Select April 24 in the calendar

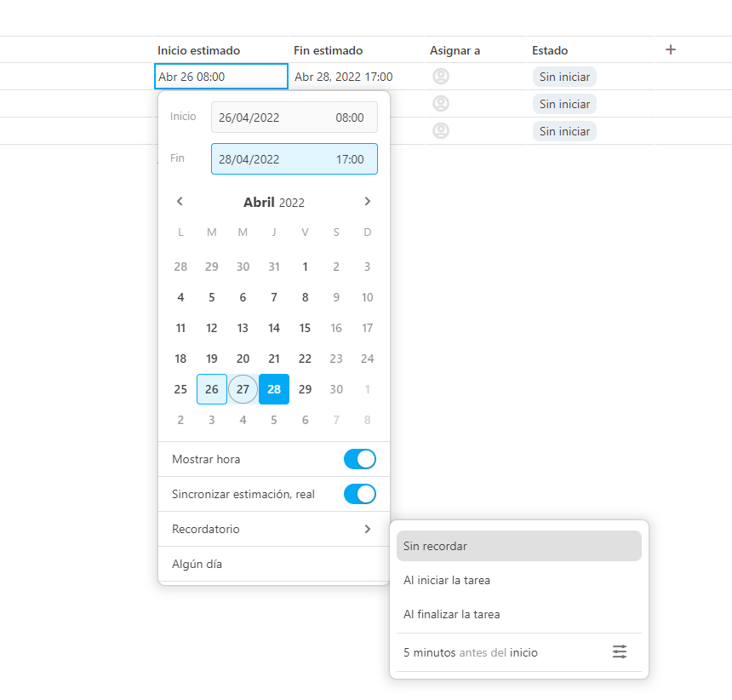pyautogui.click(x=368, y=359)
